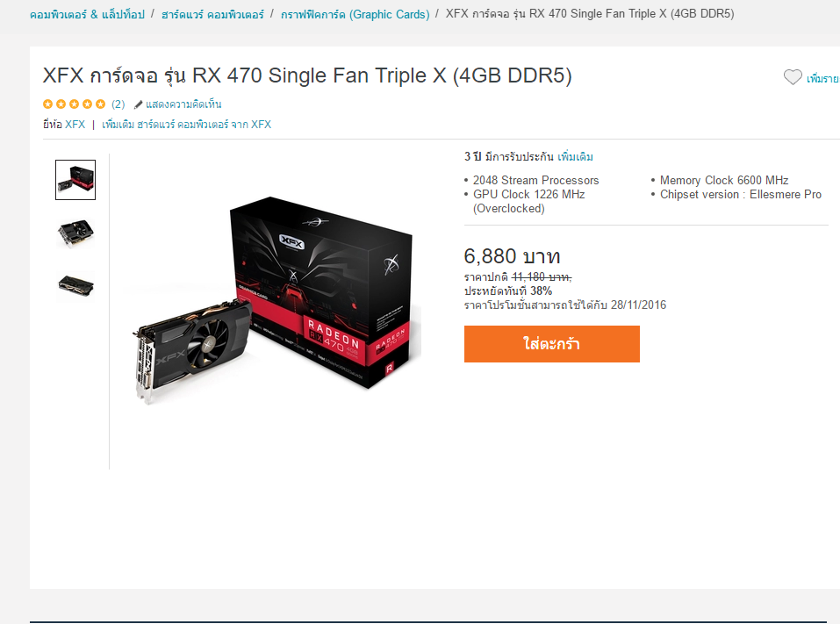The width and height of the screenshot is (840, 624).
Task: Select the third thumbnail showing card ports
Action: click(75, 286)
